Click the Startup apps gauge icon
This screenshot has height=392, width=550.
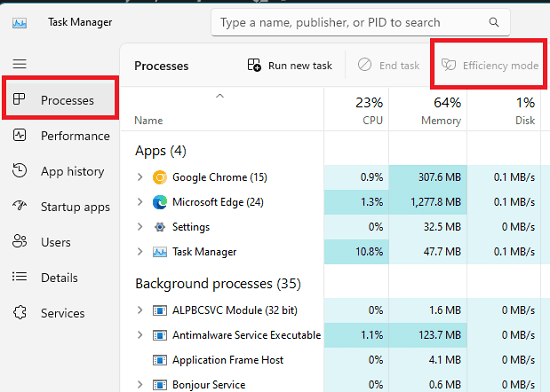(19, 206)
